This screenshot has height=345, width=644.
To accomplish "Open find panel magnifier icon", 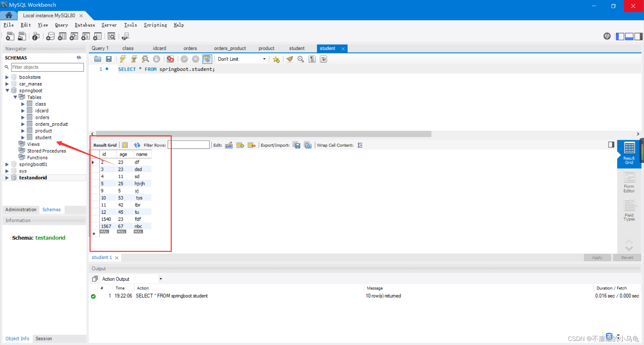I will pos(301,59).
